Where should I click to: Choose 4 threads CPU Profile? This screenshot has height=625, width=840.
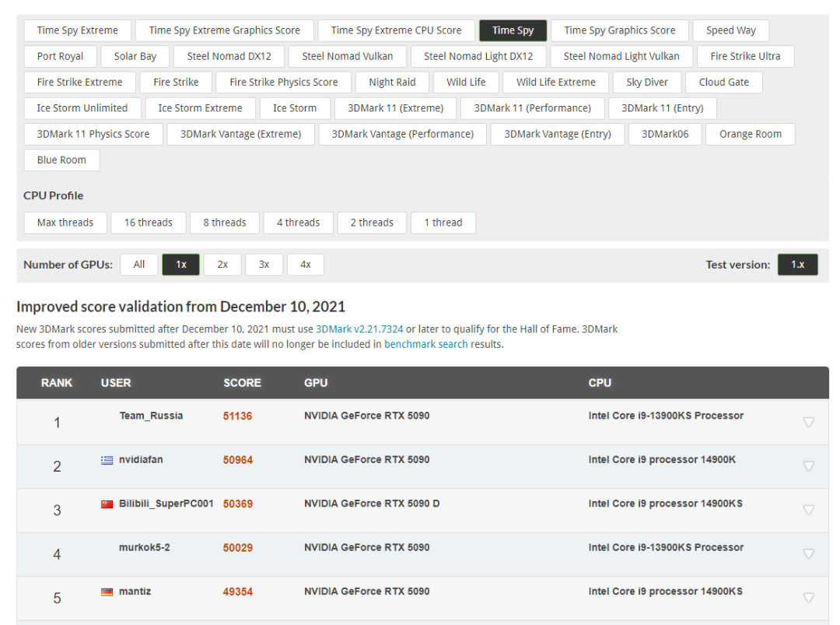click(298, 223)
